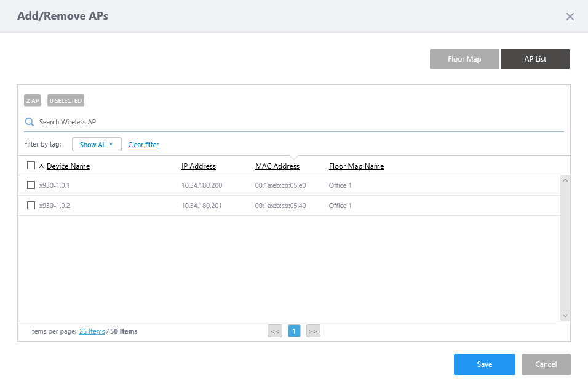588x386 pixels.
Task: Sort the list by MAC Address
Action: pos(277,166)
